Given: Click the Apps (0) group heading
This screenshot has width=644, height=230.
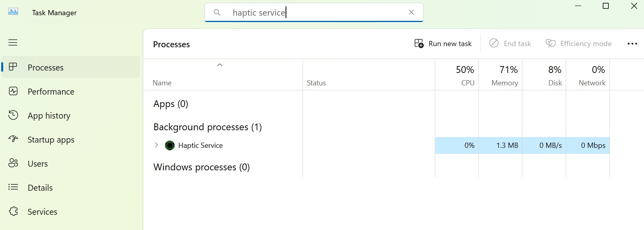Looking at the screenshot, I should 171,104.
